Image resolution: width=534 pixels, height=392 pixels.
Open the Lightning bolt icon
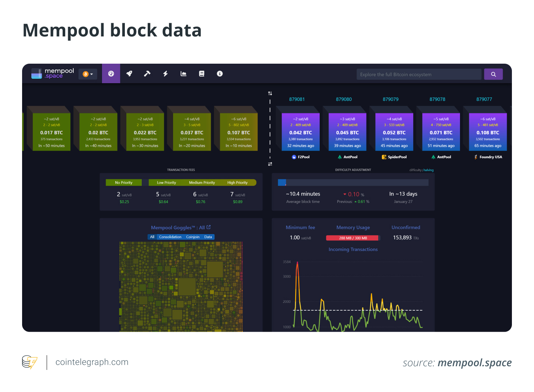pos(165,74)
